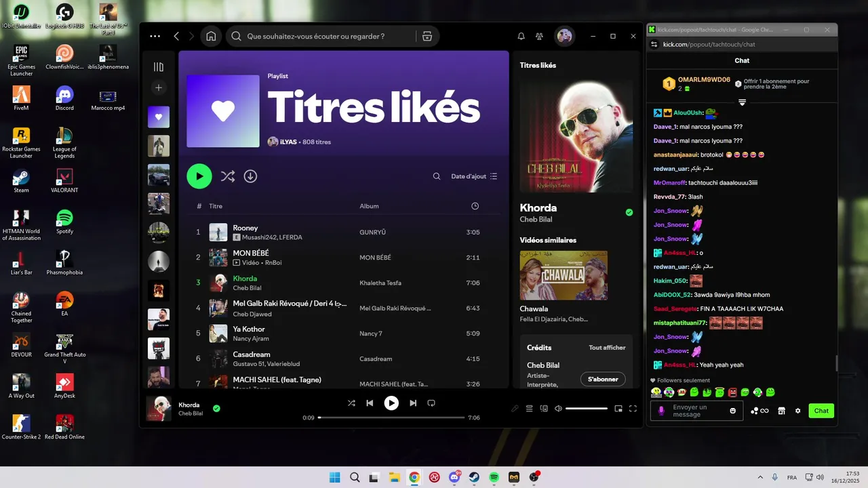Open the Kick points infinity icon
868x488 pixels.
[759, 411]
